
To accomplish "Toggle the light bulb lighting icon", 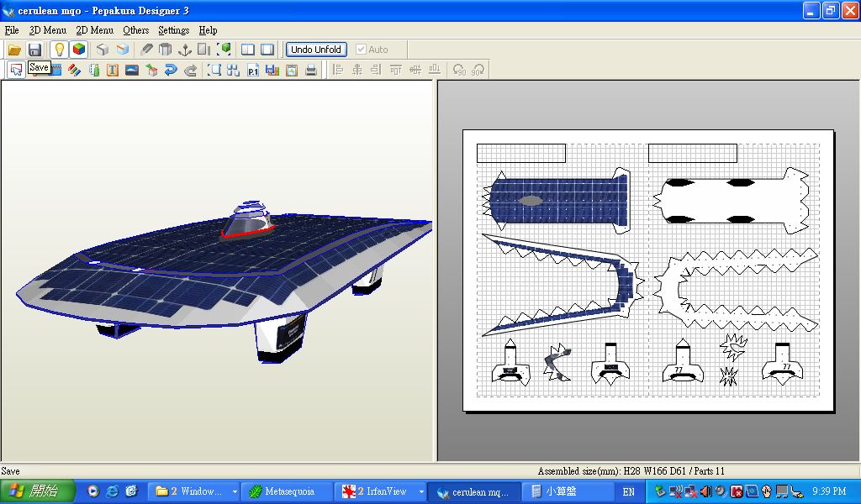I will pyautogui.click(x=59, y=50).
